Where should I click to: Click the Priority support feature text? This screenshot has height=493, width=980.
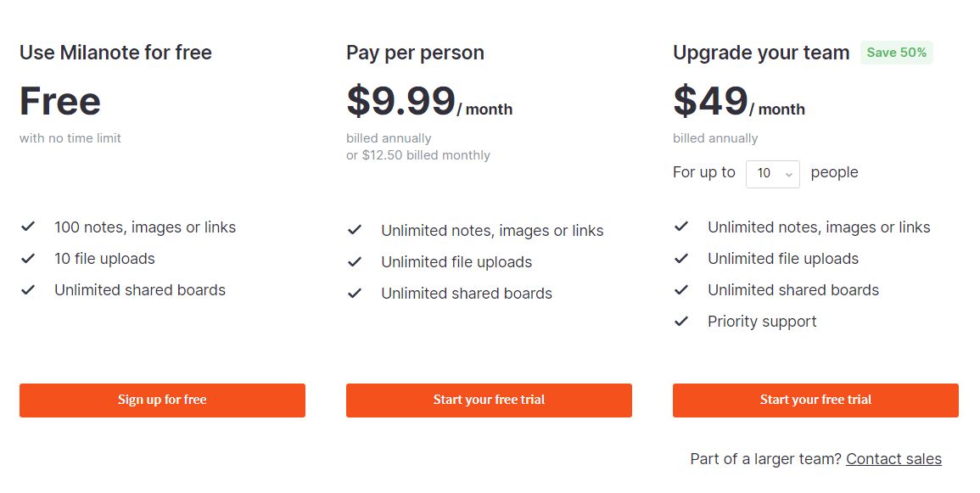coord(762,322)
